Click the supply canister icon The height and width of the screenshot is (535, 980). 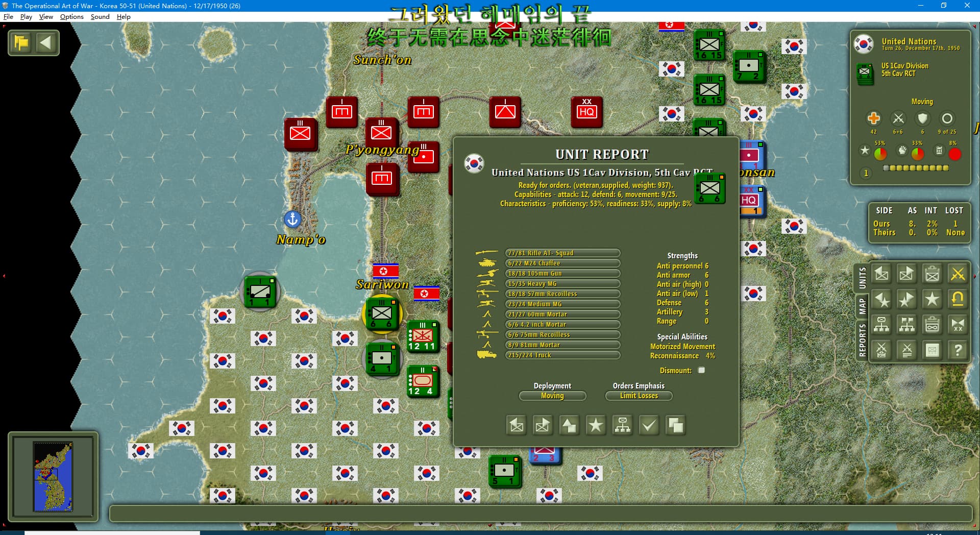(939, 150)
